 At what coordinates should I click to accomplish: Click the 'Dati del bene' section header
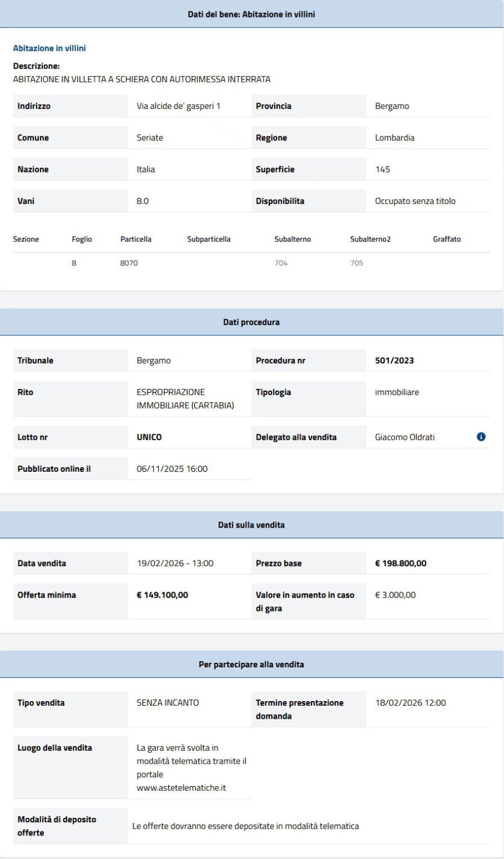point(251,14)
